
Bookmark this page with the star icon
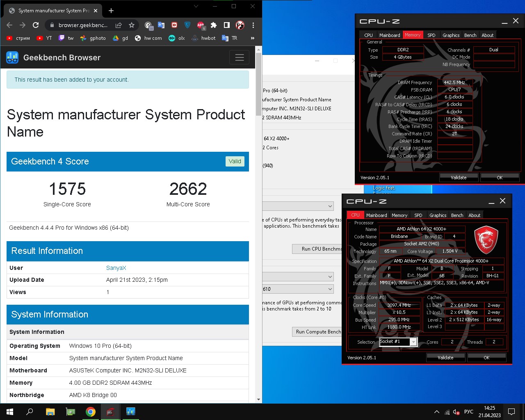click(x=132, y=25)
